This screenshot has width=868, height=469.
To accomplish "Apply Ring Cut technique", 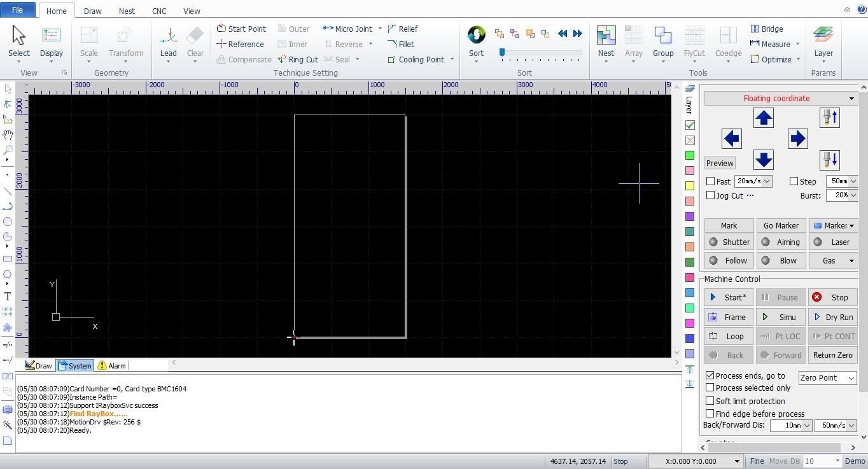I will (298, 59).
